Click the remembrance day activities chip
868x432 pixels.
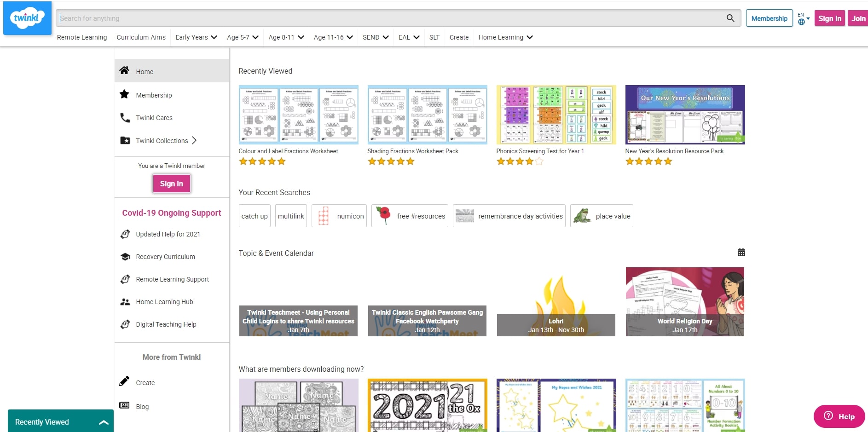[x=509, y=216]
